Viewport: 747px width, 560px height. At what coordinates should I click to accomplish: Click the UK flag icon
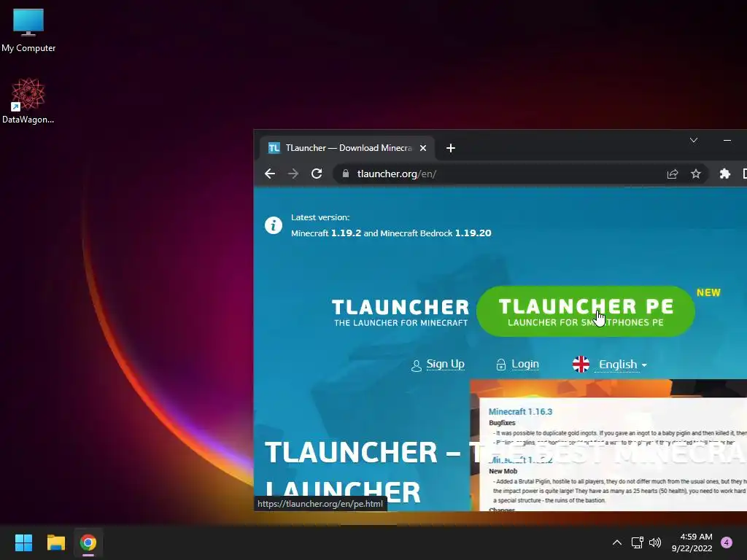coord(581,365)
